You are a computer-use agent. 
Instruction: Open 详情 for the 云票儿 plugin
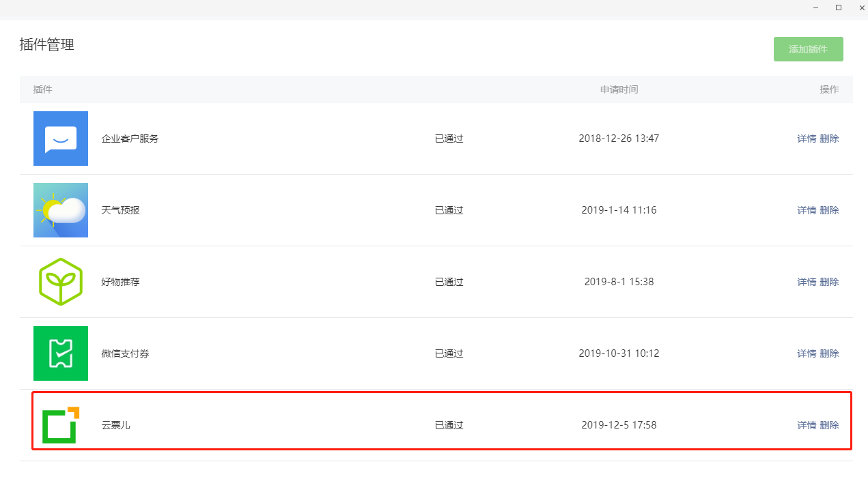click(807, 425)
